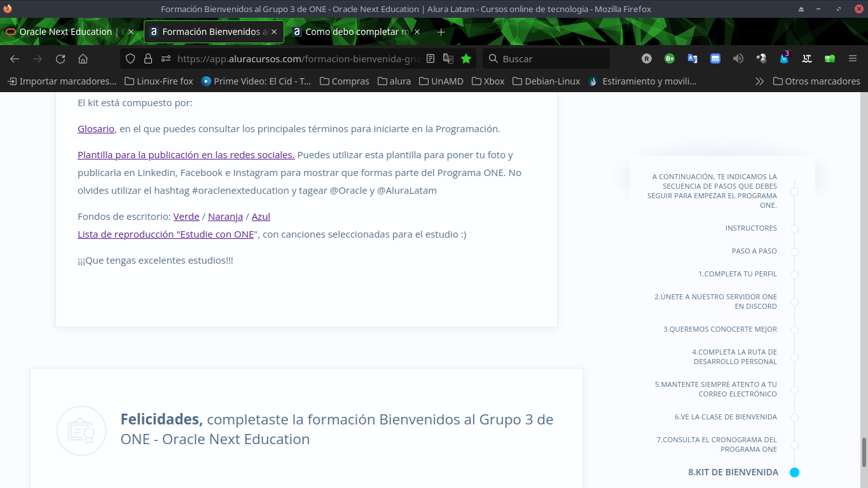This screenshot has width=868, height=488.
Task: Go to 3.QUEREMOS CONOCERTE MEJOR step
Action: coord(720,330)
